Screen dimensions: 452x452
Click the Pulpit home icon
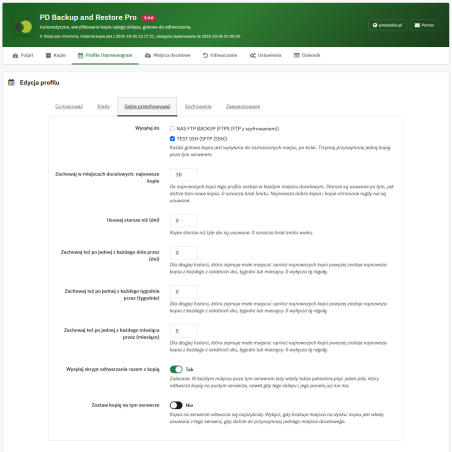15,56
